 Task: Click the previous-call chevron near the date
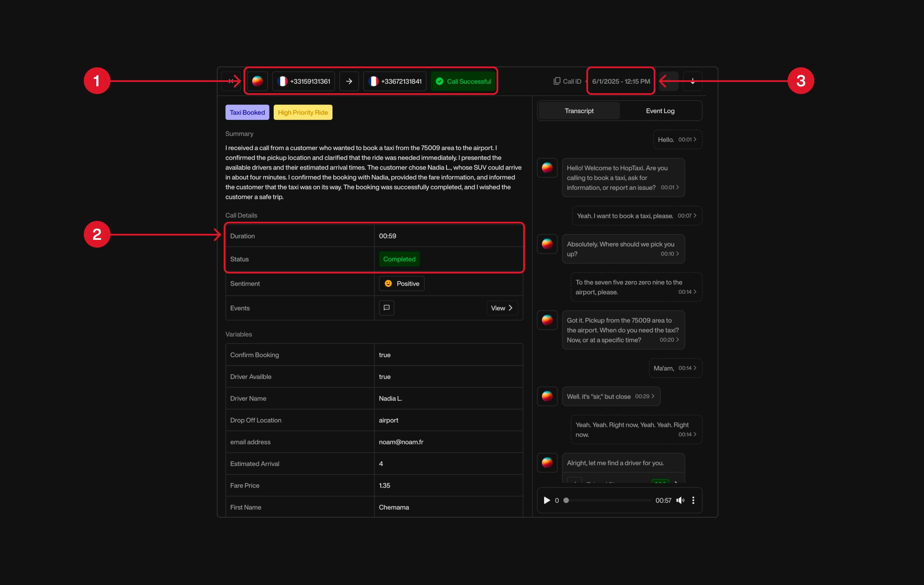click(x=668, y=81)
